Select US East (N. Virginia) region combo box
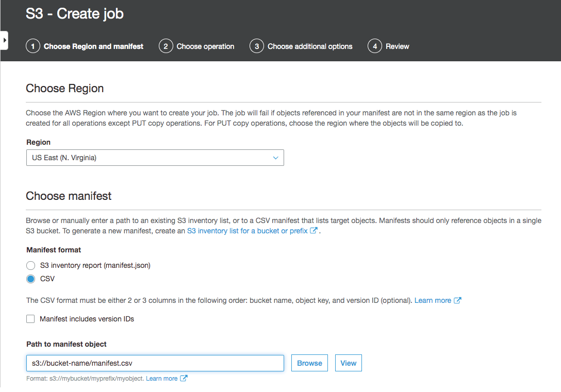This screenshot has width=561, height=392. coord(155,158)
